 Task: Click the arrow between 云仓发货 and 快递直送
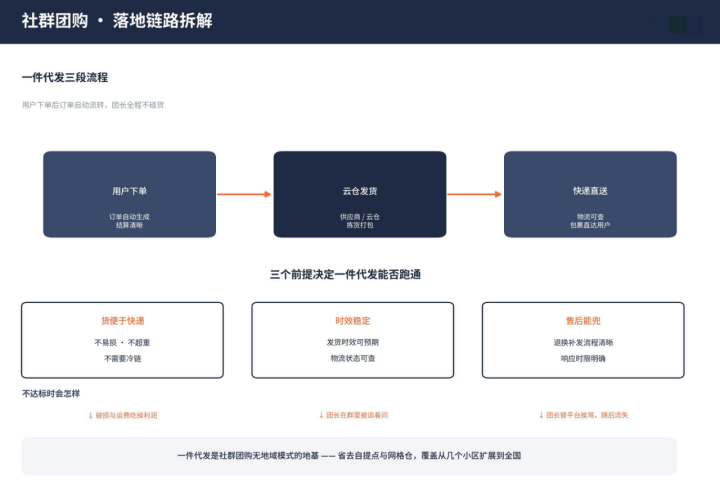click(x=474, y=194)
